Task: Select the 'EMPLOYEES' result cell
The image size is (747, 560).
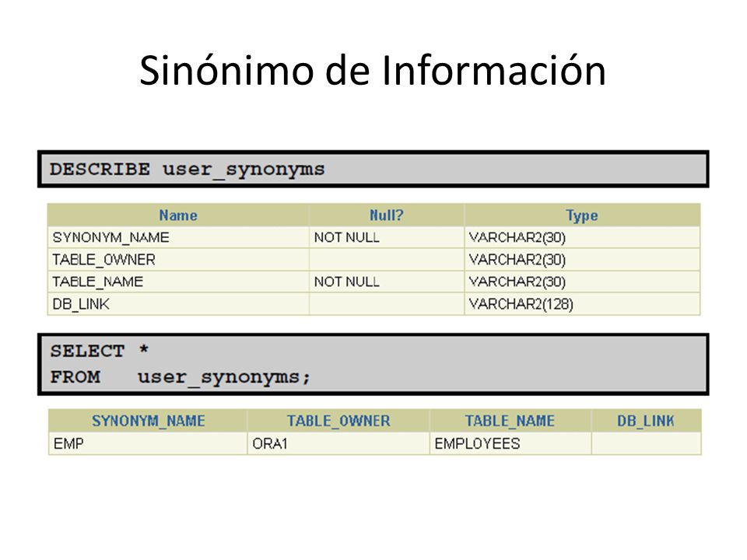Action: click(x=510, y=443)
